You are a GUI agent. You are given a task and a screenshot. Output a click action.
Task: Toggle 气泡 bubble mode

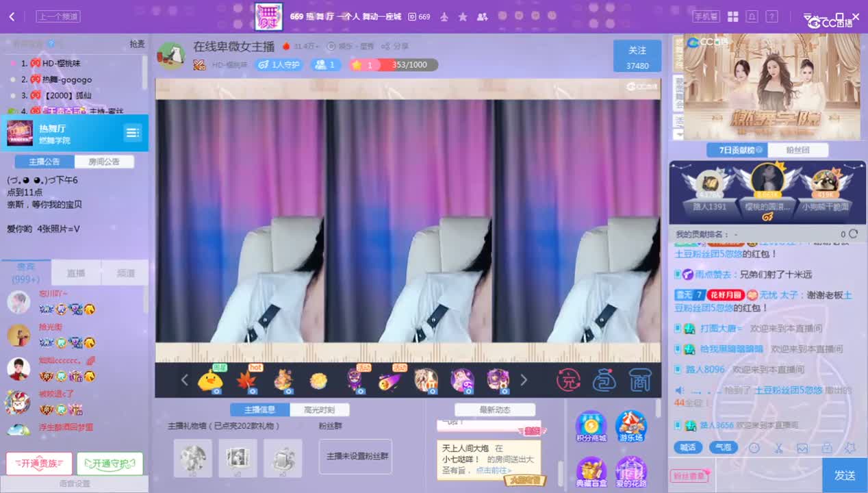click(722, 447)
